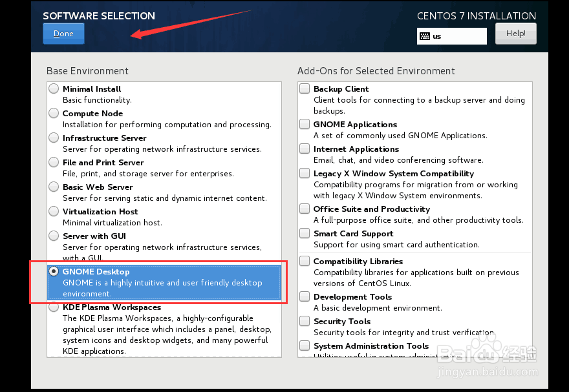569x392 pixels.
Task: Tick Legacy X Window System Compatibility
Action: click(305, 174)
